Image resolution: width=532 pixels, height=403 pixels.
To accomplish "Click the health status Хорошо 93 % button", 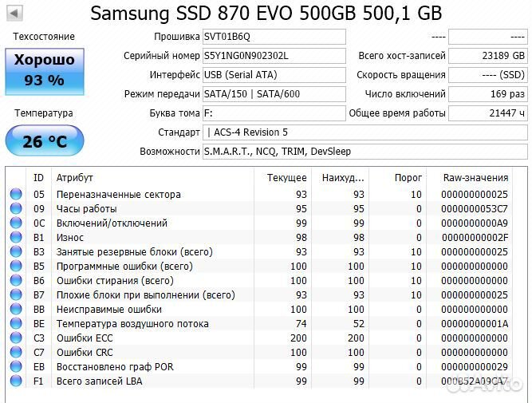I will coord(45,72).
